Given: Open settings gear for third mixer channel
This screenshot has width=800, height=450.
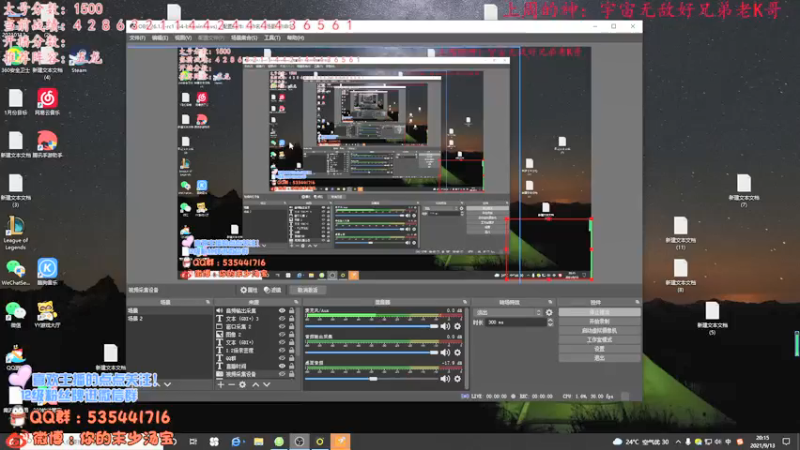Looking at the screenshot, I should click(x=458, y=379).
